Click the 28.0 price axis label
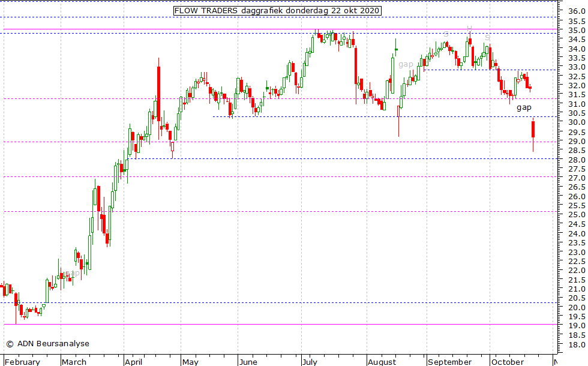This screenshot has height=366, width=588. [x=577, y=160]
